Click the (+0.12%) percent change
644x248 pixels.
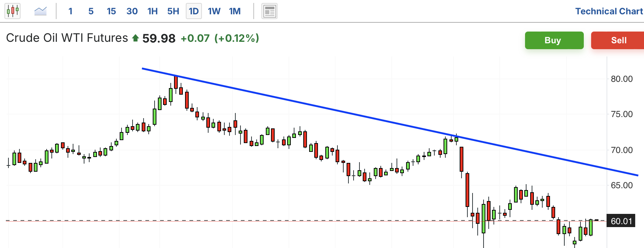point(237,38)
